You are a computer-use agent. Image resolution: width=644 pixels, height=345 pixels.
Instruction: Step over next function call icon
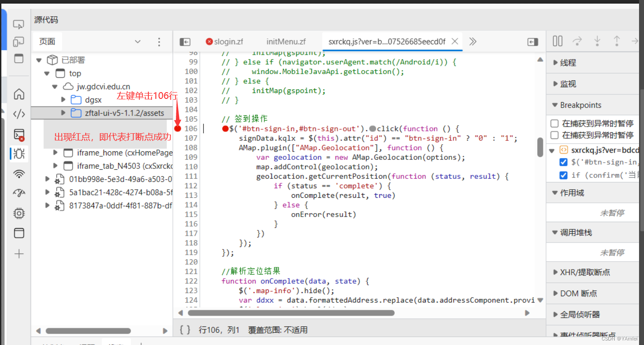coord(577,41)
